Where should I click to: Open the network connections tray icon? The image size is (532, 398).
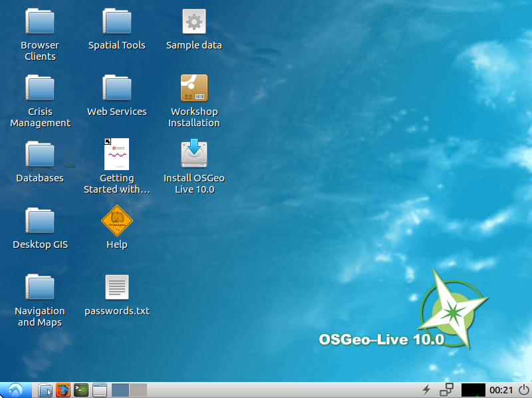446,390
